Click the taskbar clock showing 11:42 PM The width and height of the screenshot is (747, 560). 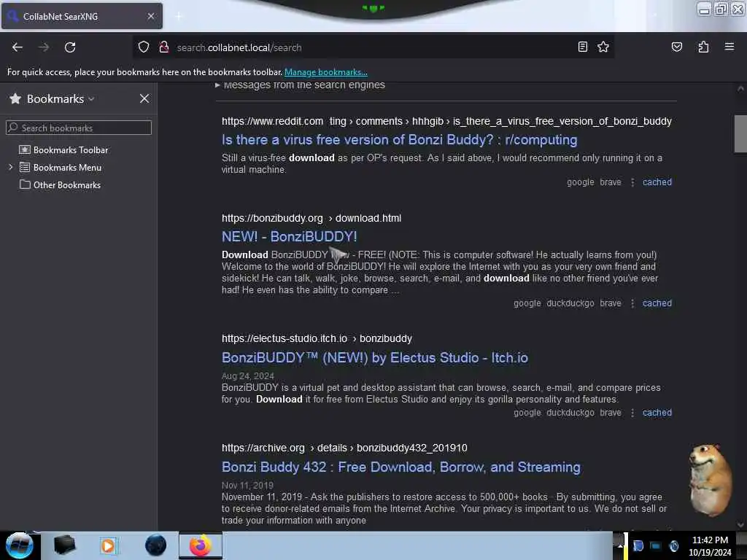(x=710, y=545)
